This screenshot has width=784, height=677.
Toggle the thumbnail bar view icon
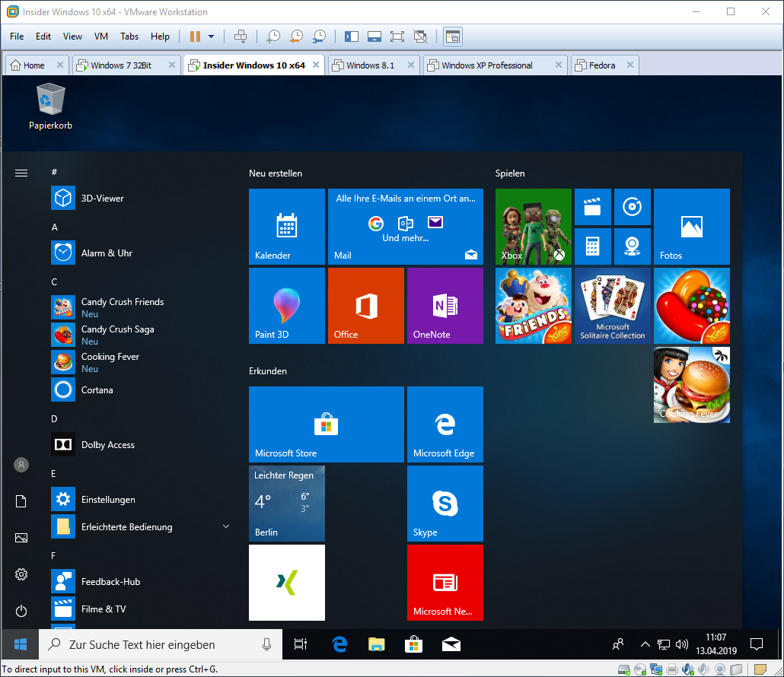tap(374, 37)
